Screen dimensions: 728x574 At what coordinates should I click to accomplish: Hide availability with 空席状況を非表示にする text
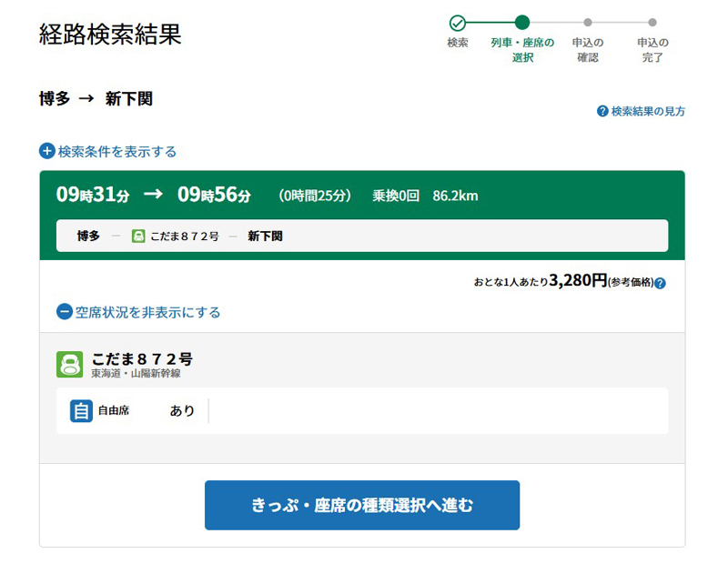tap(147, 312)
